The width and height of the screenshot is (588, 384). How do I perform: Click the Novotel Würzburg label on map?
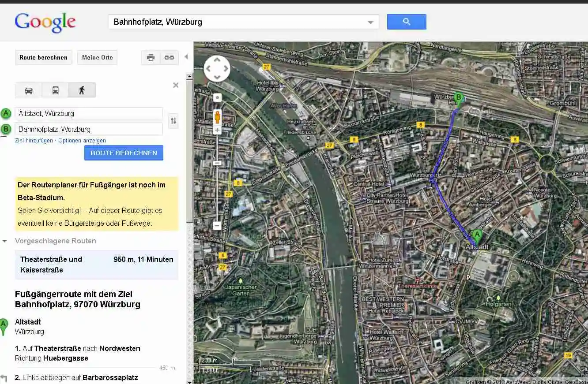(x=545, y=193)
